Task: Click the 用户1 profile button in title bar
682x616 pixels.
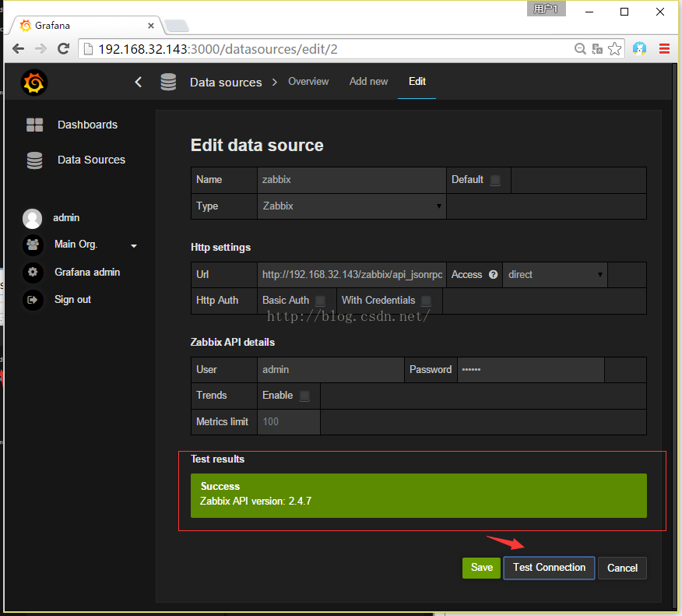Action: (x=546, y=9)
